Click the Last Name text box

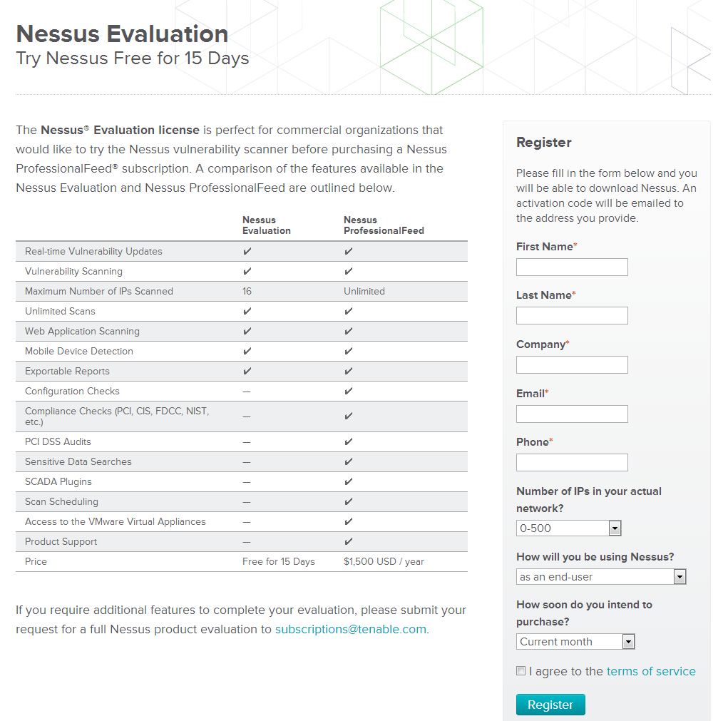pos(572,316)
